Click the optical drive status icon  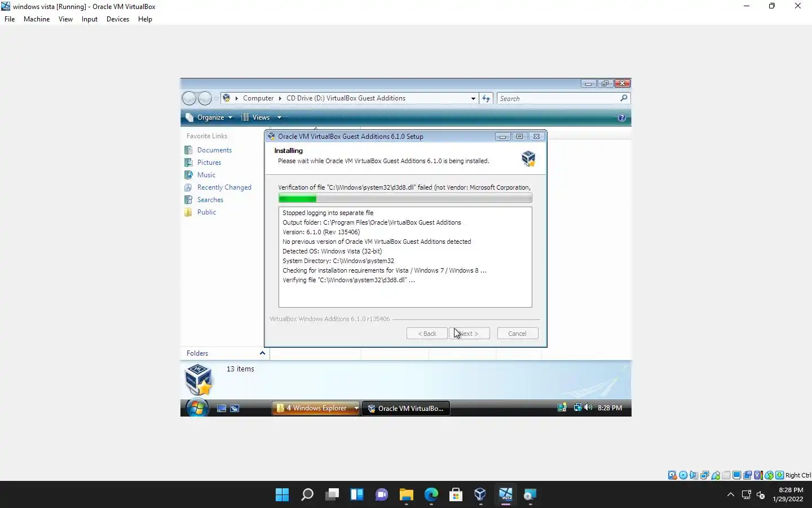pyautogui.click(x=683, y=475)
